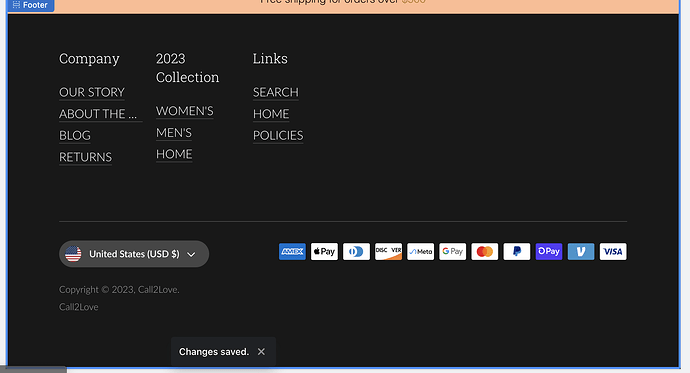Open the WOMEN'S collection link
Screen dimensions: 690x373
click(x=184, y=111)
